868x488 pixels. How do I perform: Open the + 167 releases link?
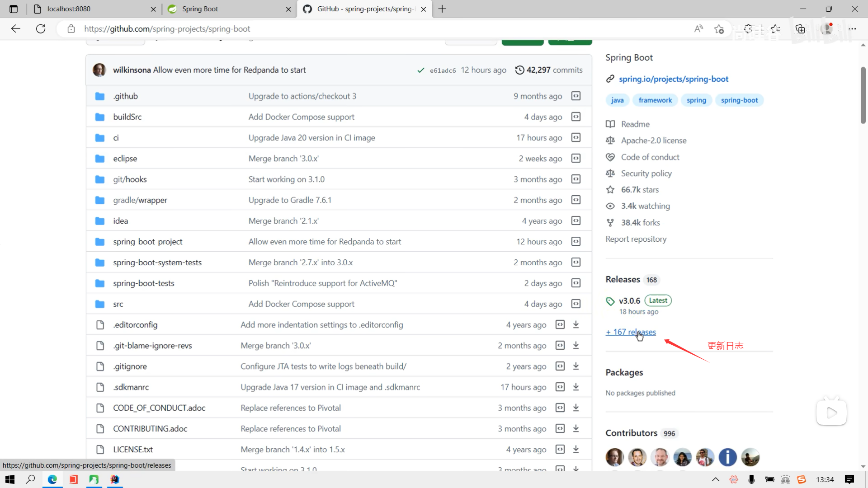point(631,332)
